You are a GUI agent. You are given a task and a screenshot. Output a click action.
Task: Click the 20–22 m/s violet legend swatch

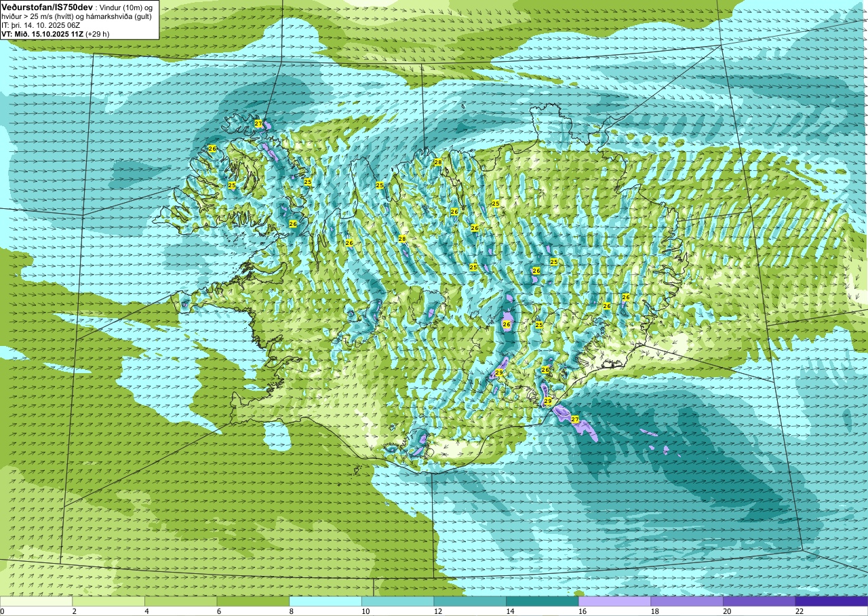tap(759, 601)
